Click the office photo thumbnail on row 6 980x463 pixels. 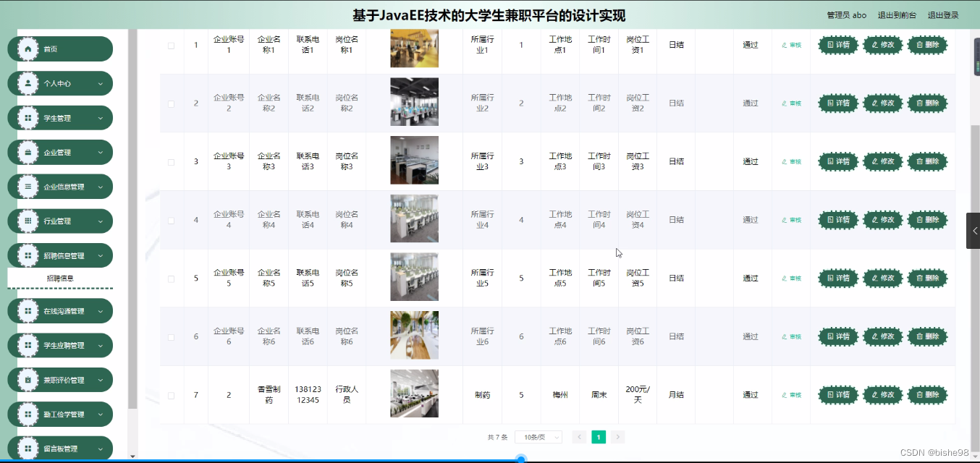click(x=414, y=335)
